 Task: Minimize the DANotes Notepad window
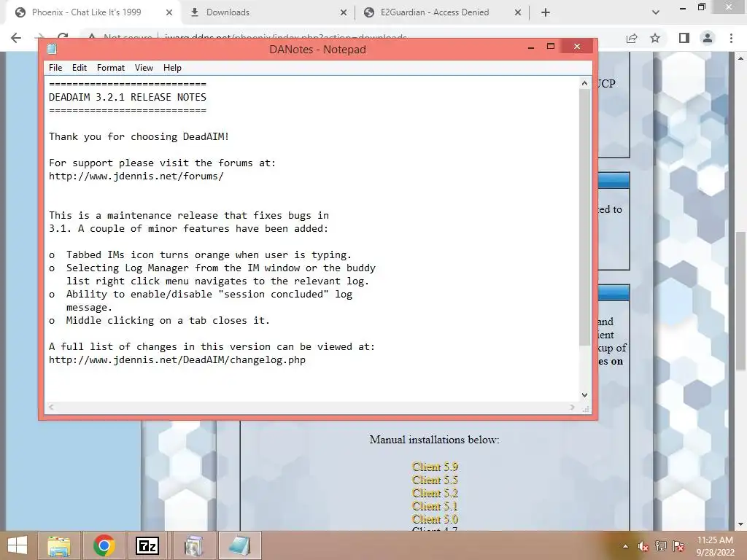pyautogui.click(x=531, y=47)
